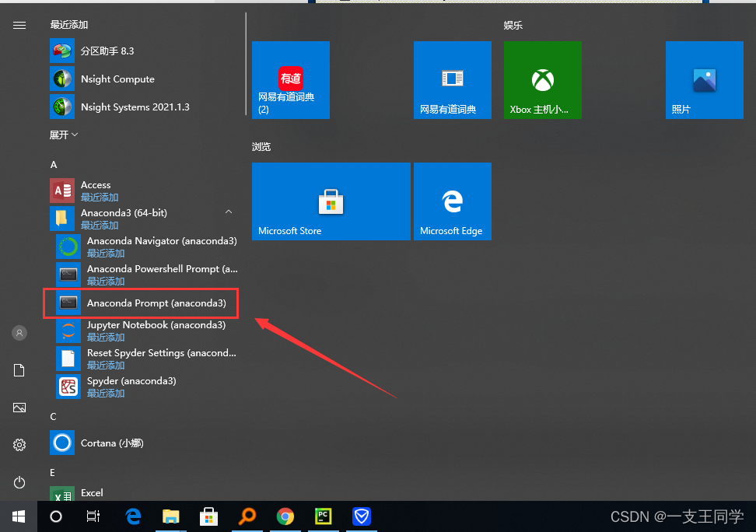Click the Anaconda3 folder icon

62,219
